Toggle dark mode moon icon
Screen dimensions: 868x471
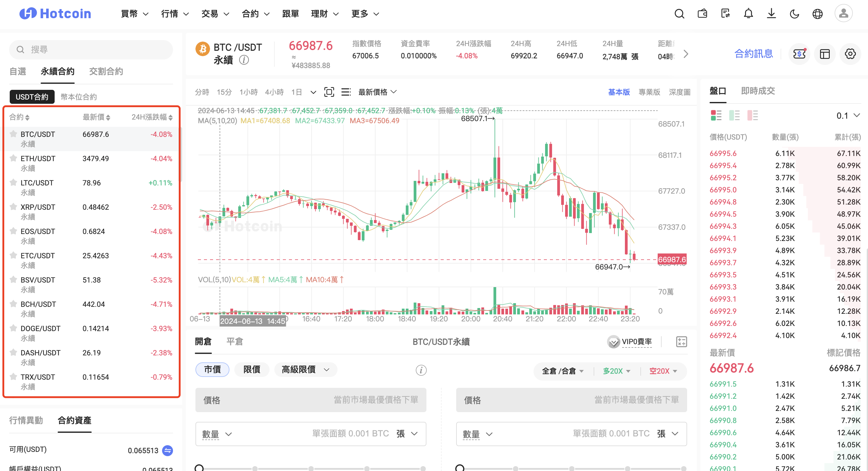coord(794,14)
